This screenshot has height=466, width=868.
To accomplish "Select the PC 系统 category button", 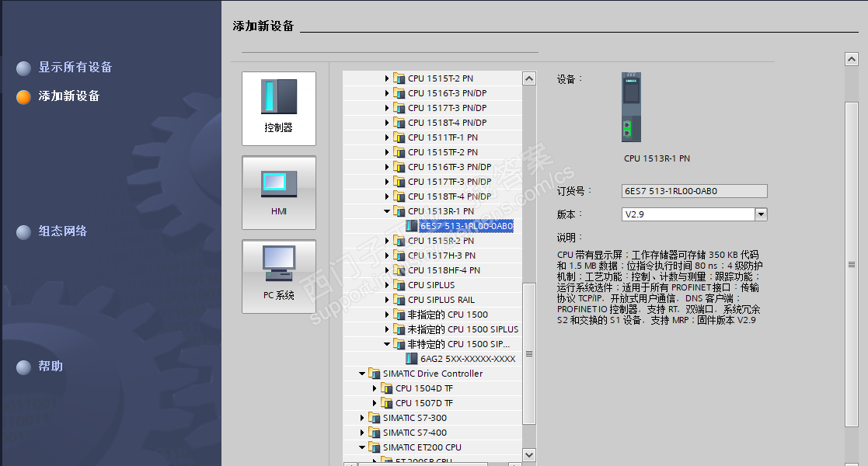I will tap(279, 276).
